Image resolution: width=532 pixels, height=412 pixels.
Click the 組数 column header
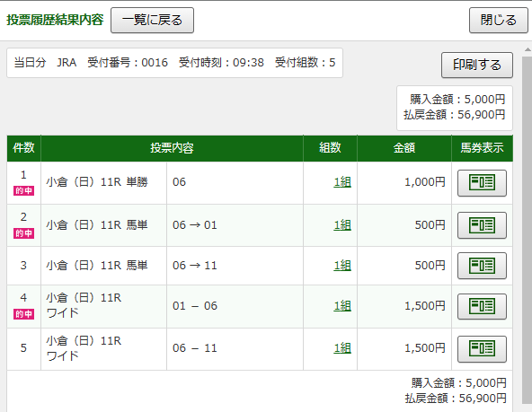[330, 148]
